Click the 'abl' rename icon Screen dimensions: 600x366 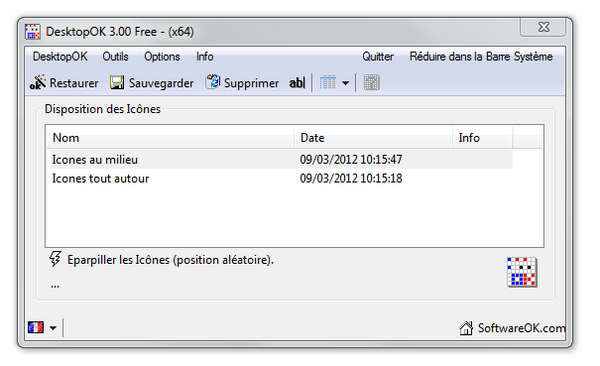click(x=297, y=83)
